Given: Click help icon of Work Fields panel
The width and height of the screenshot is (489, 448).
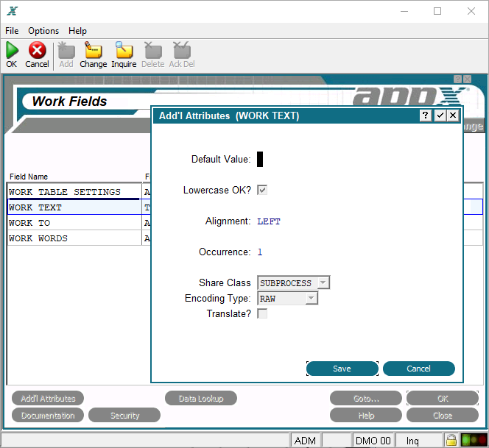Looking at the screenshot, I should 457,79.
